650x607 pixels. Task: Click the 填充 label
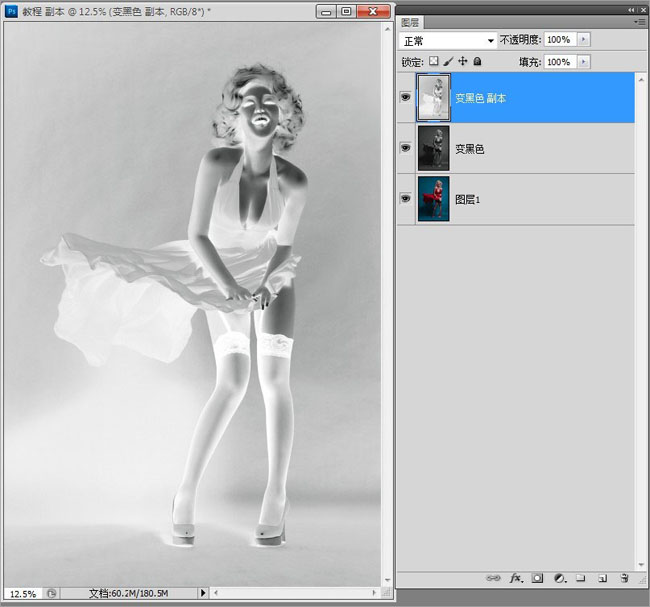(530, 62)
